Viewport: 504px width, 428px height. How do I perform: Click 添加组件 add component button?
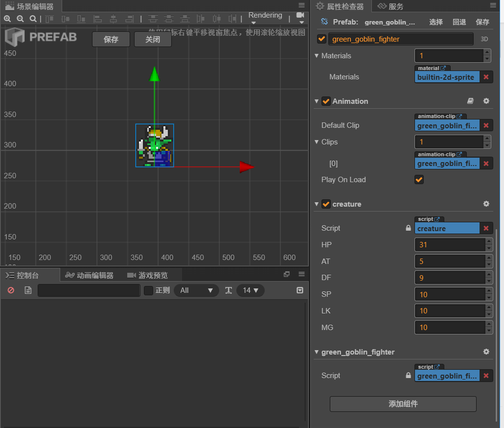(403, 404)
